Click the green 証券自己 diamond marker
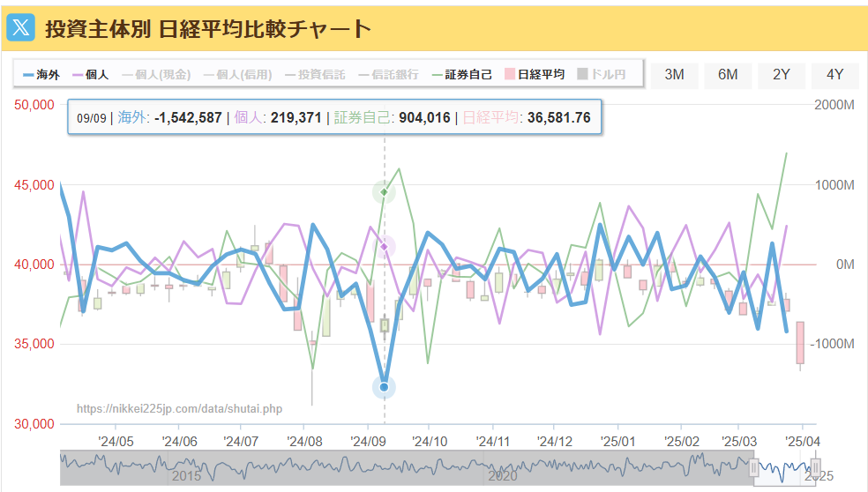The width and height of the screenshot is (868, 492). click(x=385, y=192)
